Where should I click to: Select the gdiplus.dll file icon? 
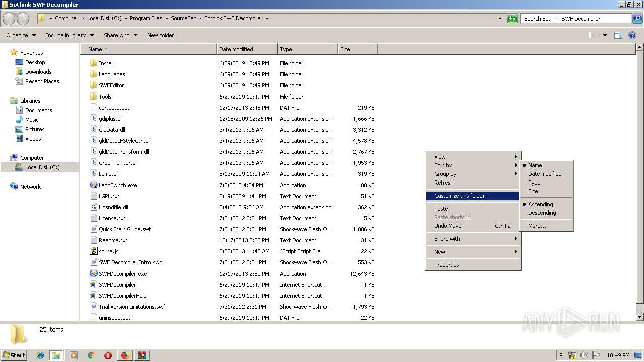(93, 119)
